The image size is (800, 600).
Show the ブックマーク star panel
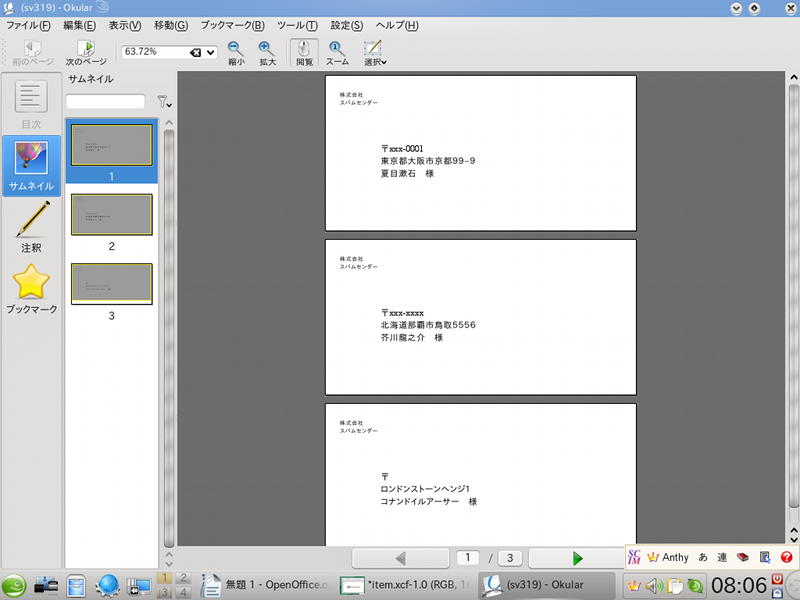click(x=31, y=289)
